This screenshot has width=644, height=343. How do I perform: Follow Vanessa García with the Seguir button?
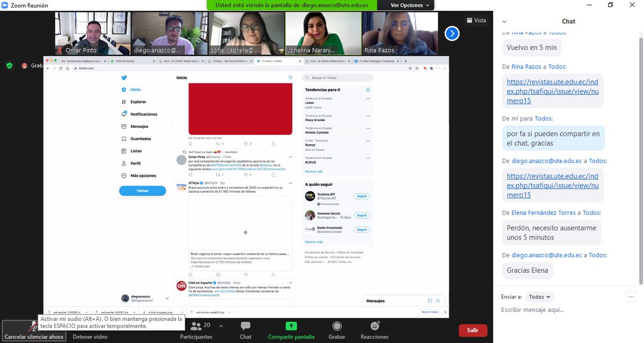coord(362,215)
